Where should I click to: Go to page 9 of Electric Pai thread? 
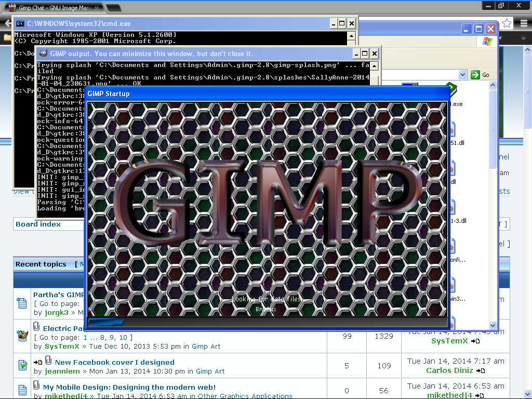click(x=112, y=337)
